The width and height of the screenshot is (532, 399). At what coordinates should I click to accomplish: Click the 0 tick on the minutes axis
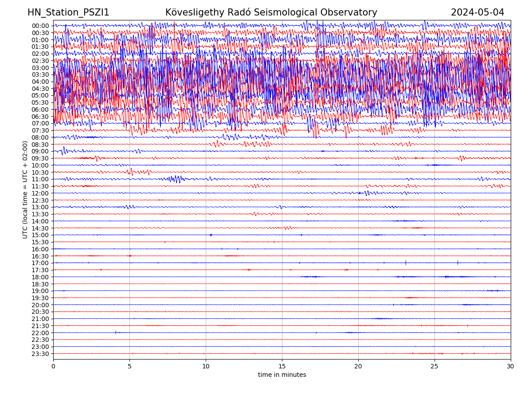[x=53, y=367]
